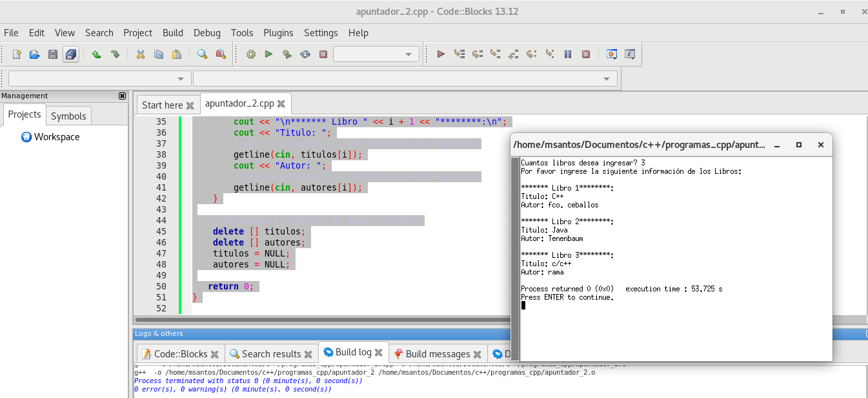Close the Management panel
The height and width of the screenshot is (398, 868).
click(122, 96)
